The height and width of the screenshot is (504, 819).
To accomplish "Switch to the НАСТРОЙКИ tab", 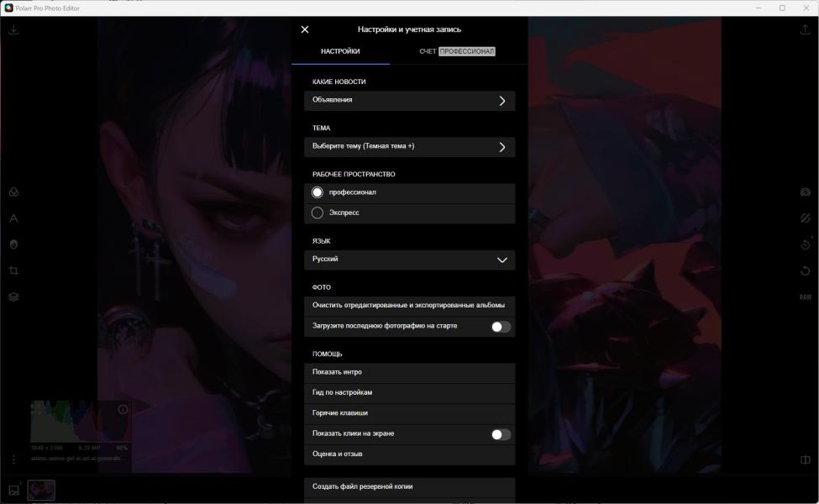I will pos(340,51).
